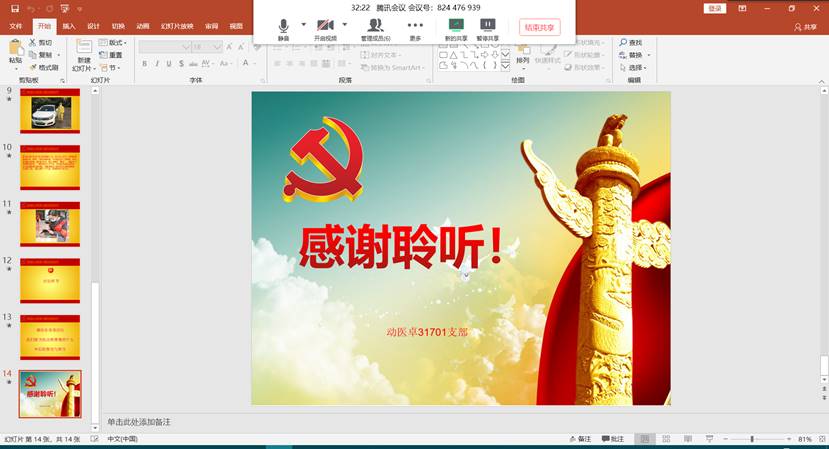Click the Paste icon in ribbon

(15, 50)
